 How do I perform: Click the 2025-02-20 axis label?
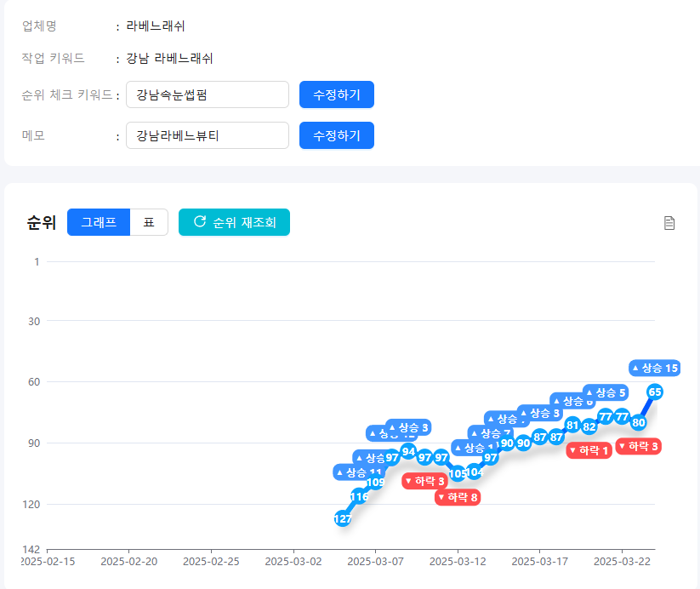[x=129, y=561]
